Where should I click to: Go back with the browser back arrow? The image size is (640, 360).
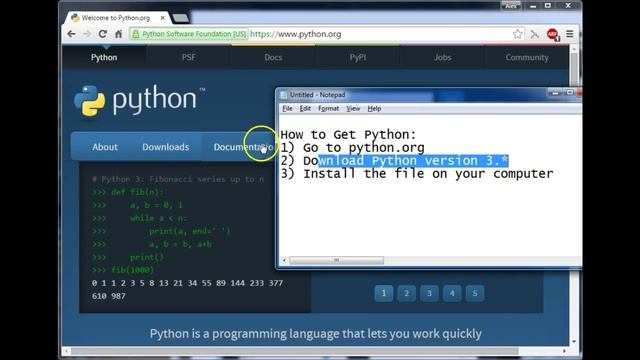pos(71,34)
